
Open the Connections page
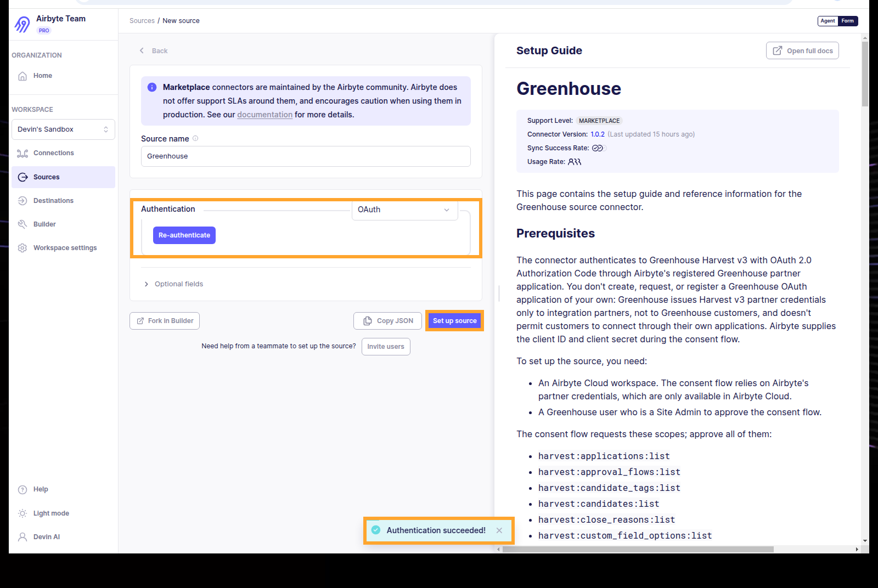(x=63, y=153)
